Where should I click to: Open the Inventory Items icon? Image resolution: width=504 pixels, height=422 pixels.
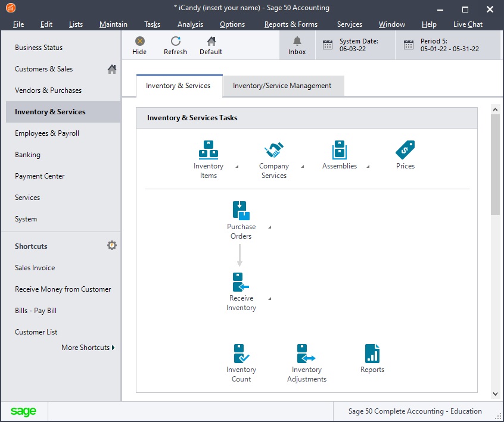(209, 149)
